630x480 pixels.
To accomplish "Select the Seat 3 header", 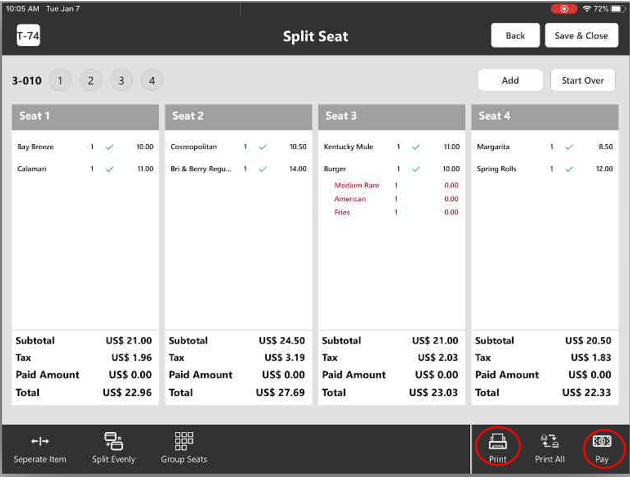I will point(391,116).
